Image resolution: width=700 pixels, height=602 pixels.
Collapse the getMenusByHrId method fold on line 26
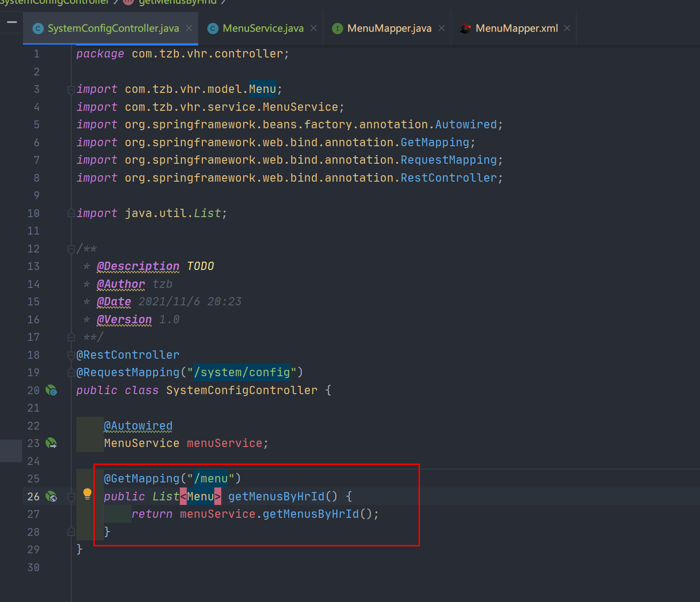click(x=71, y=497)
